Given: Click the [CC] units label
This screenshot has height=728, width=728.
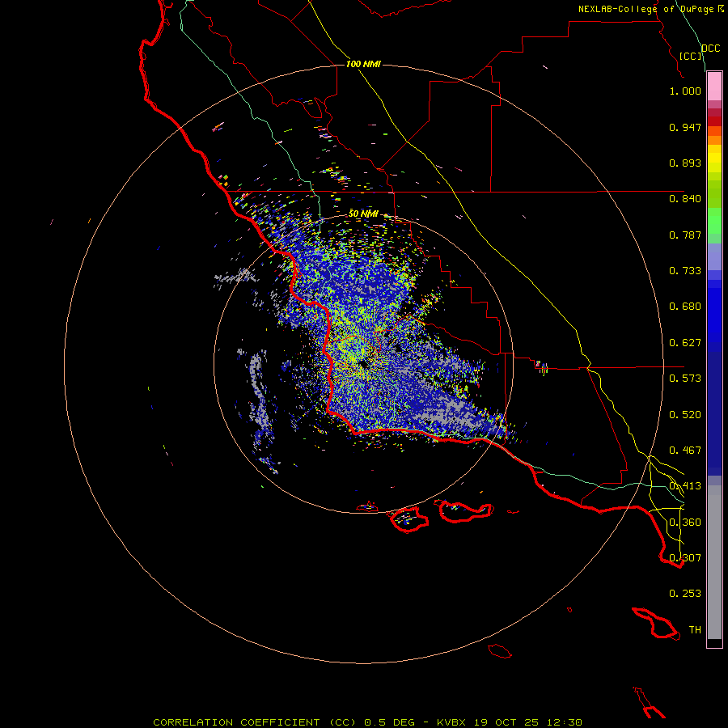Looking at the screenshot, I should [x=691, y=56].
